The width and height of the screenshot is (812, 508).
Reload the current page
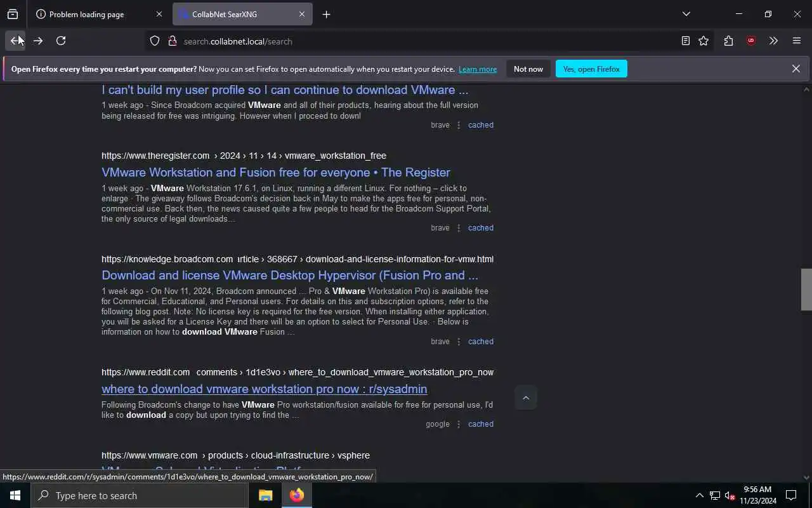[61, 41]
